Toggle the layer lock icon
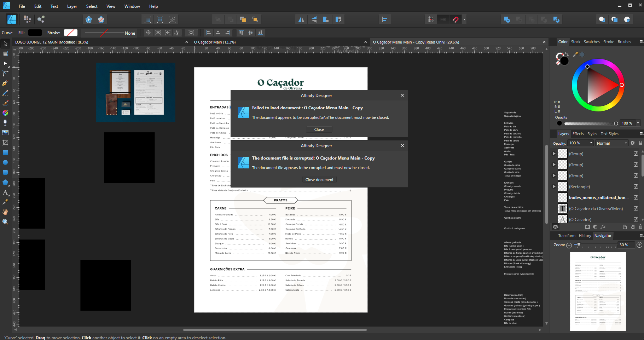This screenshot has width=644, height=340. tap(640, 143)
